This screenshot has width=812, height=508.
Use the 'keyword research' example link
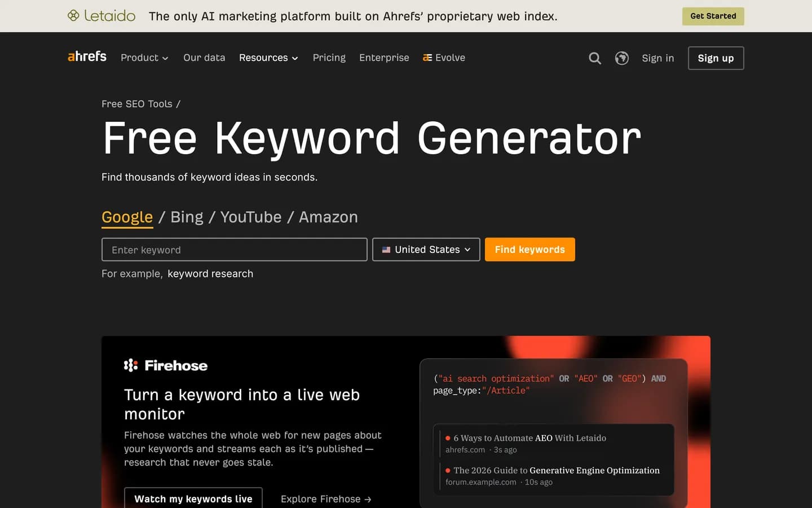[210, 274]
